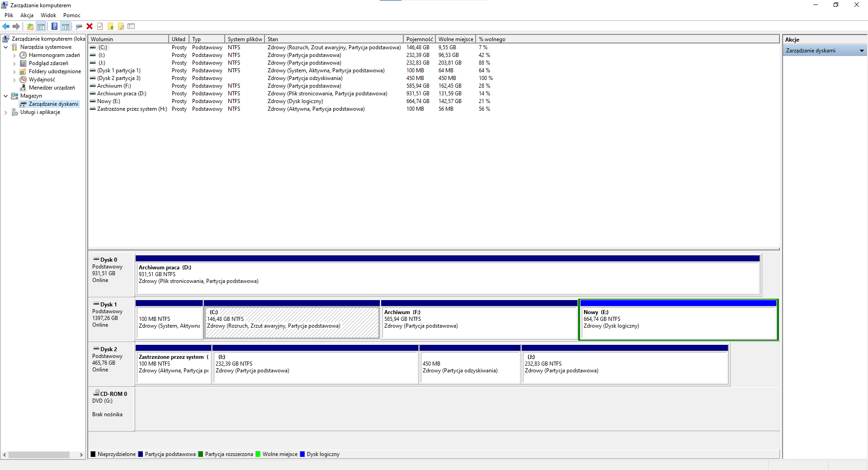Click the up-one-level folder toolbar icon
868x470 pixels.
(30, 26)
